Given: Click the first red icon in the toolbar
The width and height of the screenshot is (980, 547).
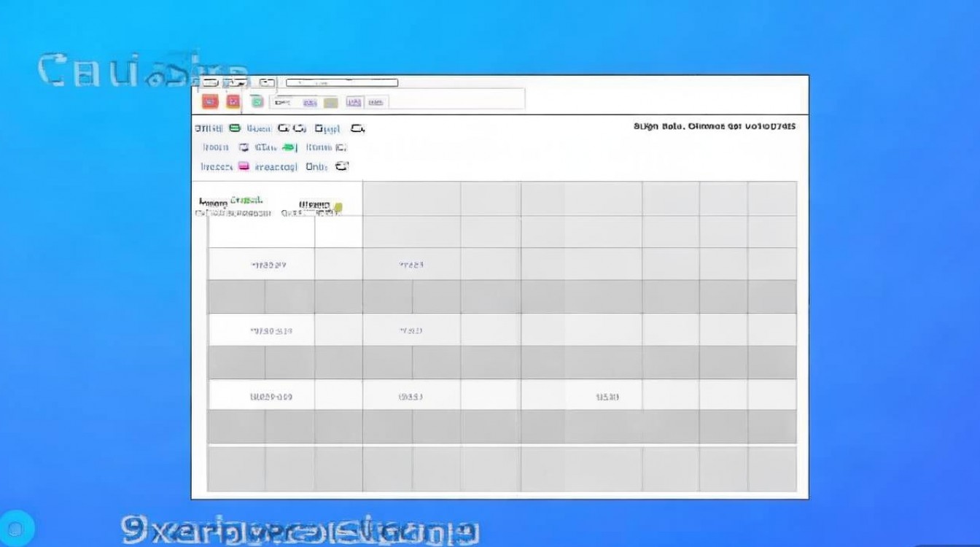Looking at the screenshot, I should [210, 102].
